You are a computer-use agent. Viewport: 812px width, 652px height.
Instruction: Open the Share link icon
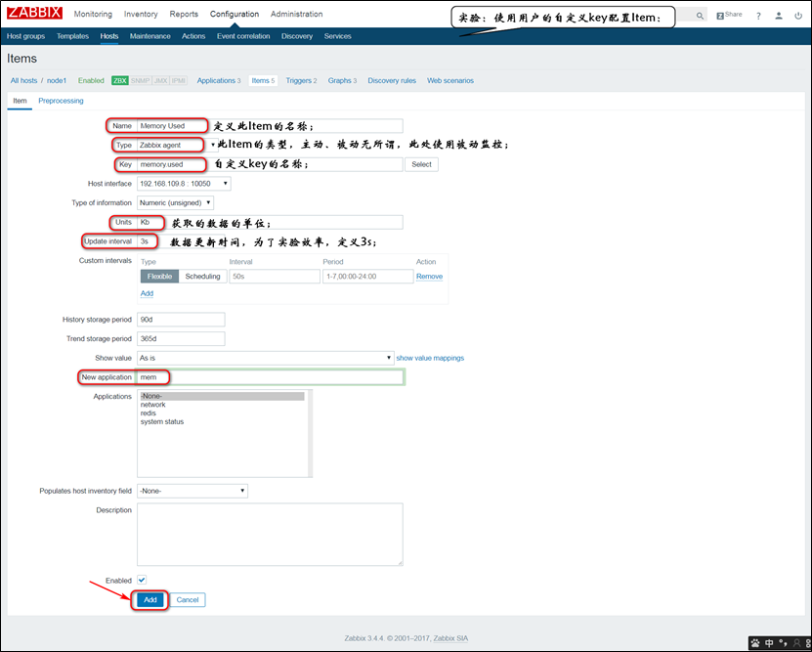click(x=729, y=15)
